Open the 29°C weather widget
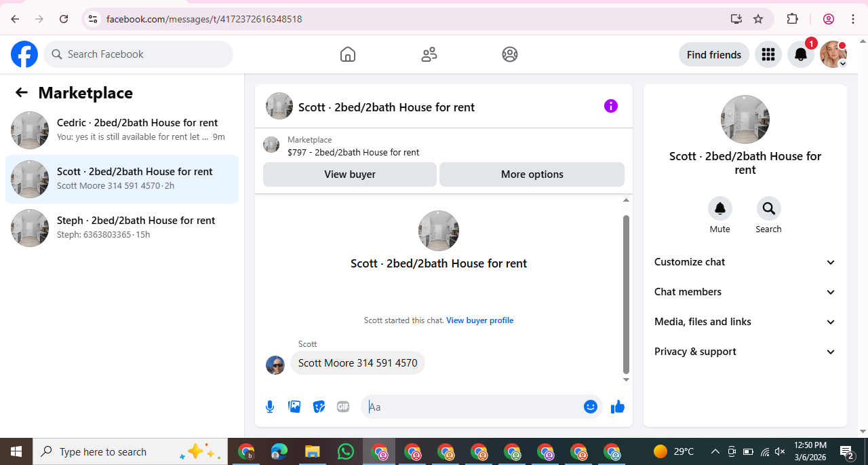The image size is (868, 465). tap(674, 451)
